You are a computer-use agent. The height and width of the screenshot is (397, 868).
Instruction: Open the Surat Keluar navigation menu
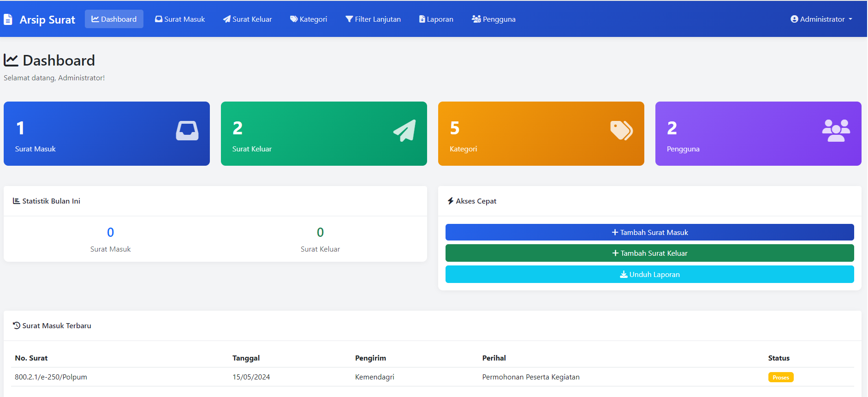pyautogui.click(x=247, y=19)
